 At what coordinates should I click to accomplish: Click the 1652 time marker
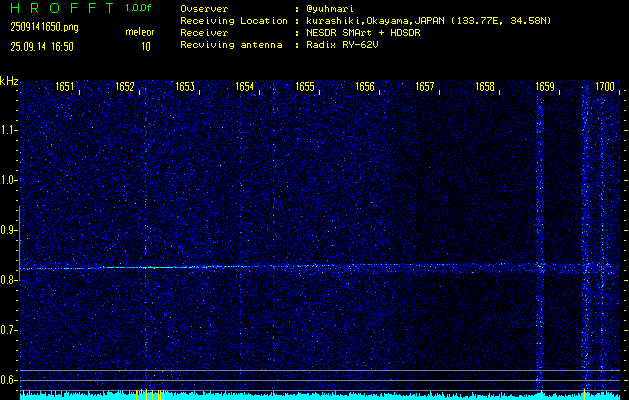pyautogui.click(x=125, y=87)
